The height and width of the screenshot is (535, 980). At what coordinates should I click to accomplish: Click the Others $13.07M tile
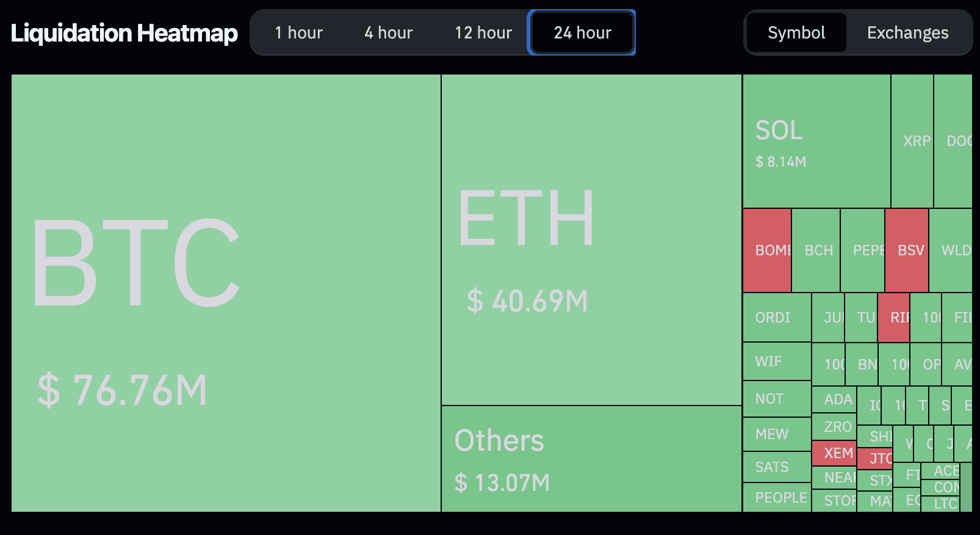pos(591,459)
